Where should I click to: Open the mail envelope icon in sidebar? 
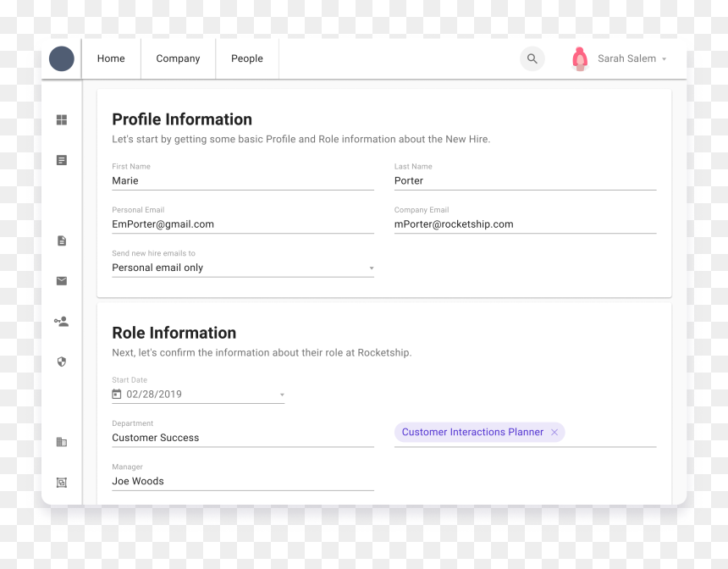click(x=61, y=280)
